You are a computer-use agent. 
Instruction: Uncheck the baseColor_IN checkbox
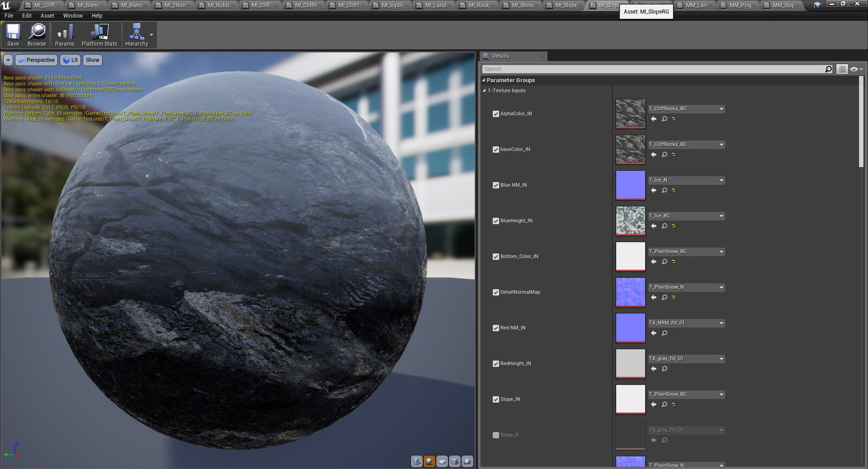tap(496, 150)
